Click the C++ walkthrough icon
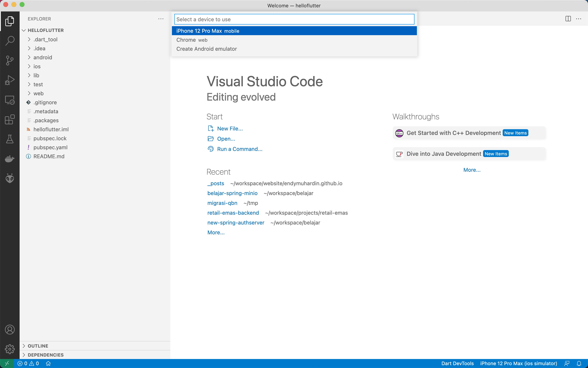 pos(399,133)
